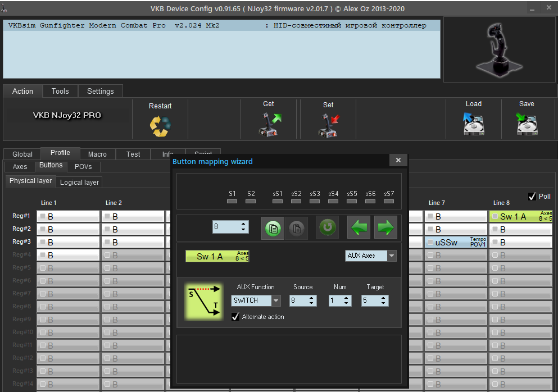Screen dimensions: 558x392
Task: Increase the Source stepper value
Action: [x=311, y=298]
